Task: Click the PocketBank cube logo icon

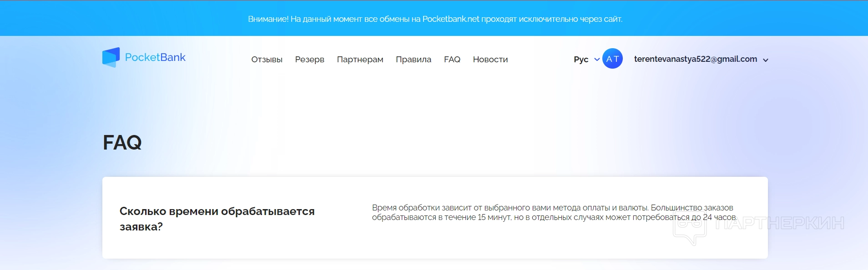Action: [x=111, y=57]
